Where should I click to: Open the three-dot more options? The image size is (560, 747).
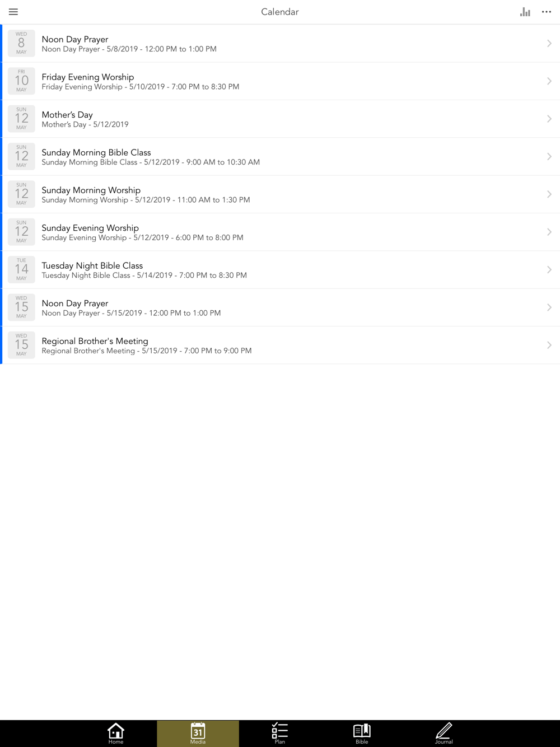pyautogui.click(x=547, y=12)
